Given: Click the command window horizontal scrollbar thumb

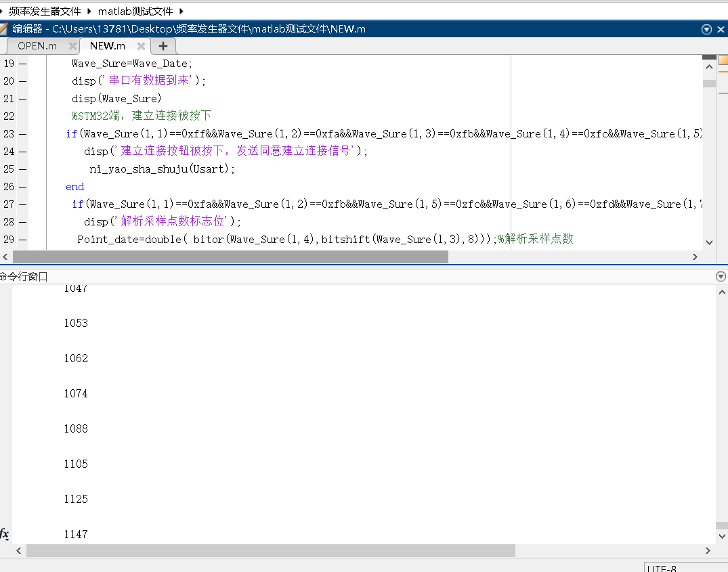Looking at the screenshot, I should (271, 550).
